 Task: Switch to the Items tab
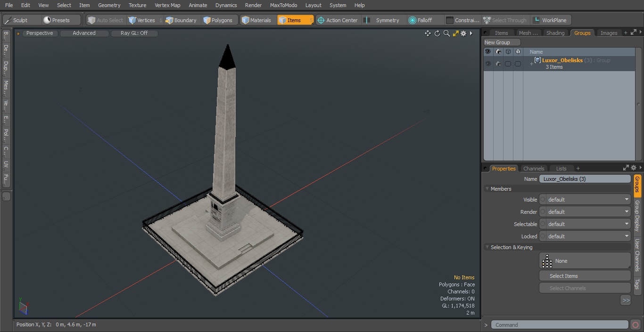(x=501, y=33)
